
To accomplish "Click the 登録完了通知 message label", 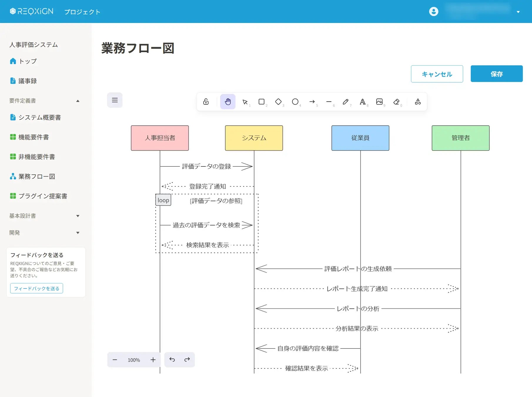I will pos(208,186).
